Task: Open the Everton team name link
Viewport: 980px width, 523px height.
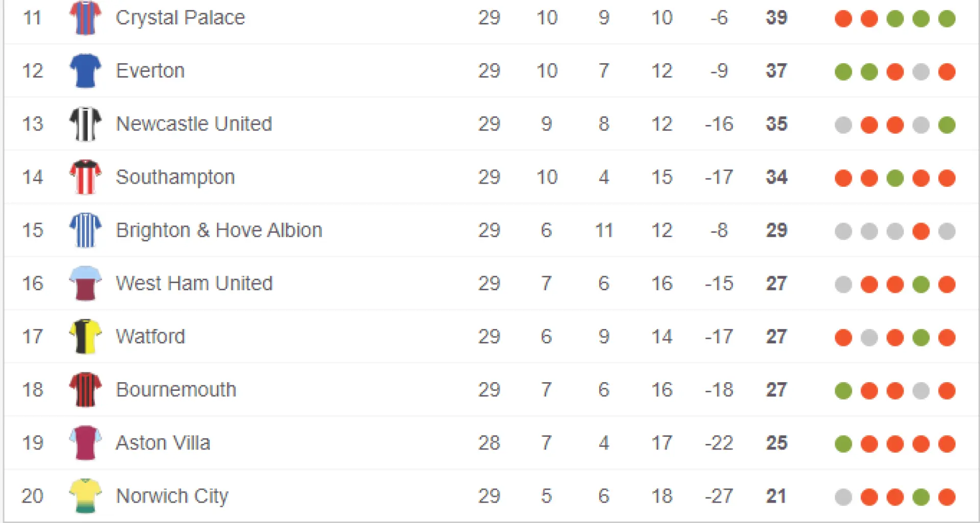Action: [x=150, y=71]
